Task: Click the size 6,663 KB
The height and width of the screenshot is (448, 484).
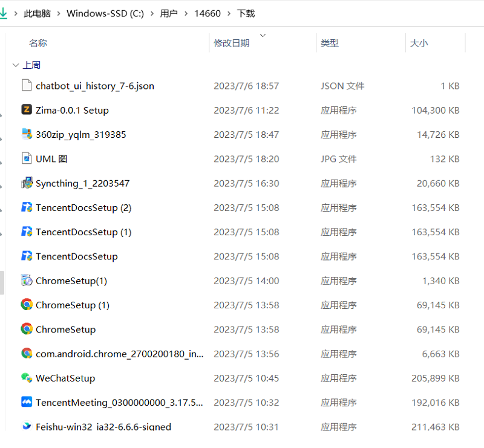Action: 441,354
